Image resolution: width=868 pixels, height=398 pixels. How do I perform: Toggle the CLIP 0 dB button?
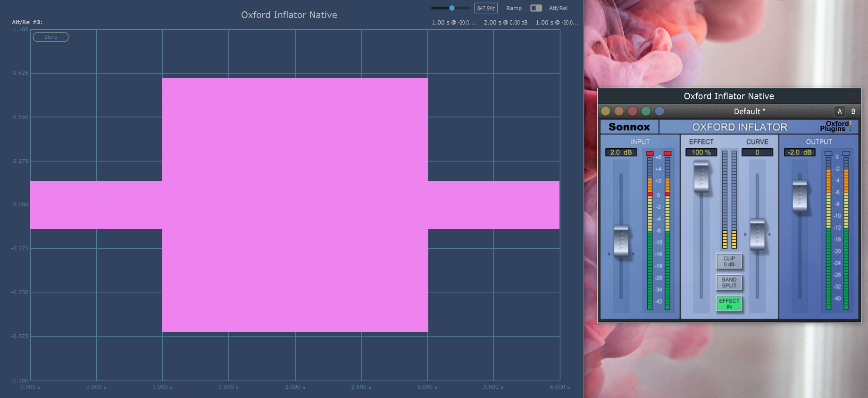[729, 261]
